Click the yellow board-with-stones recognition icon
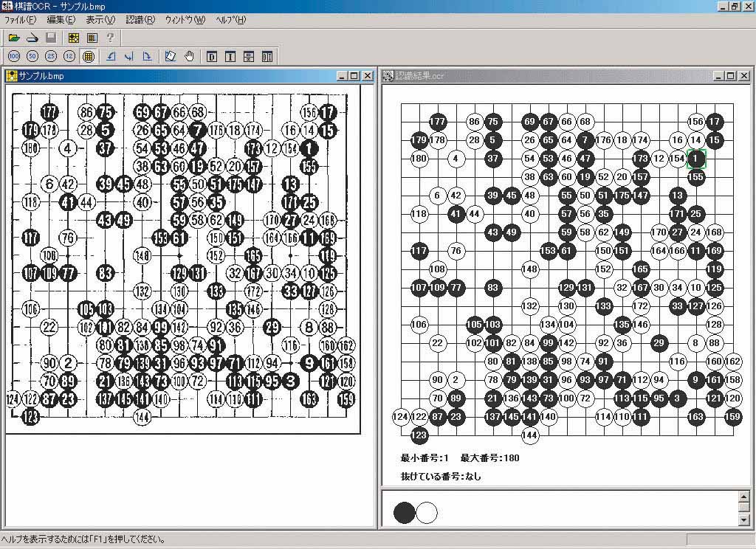 74,38
